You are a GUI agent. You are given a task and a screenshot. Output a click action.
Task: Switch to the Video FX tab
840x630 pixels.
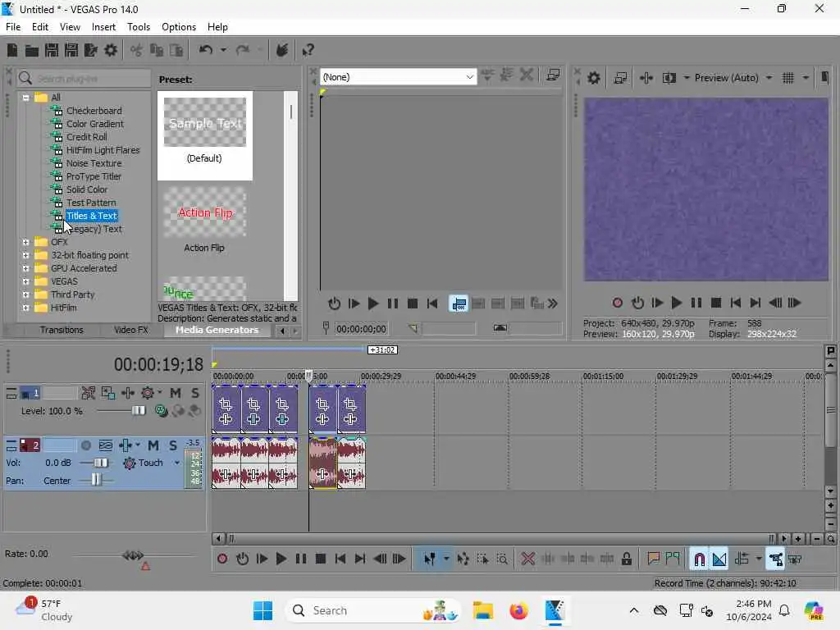[x=130, y=330]
